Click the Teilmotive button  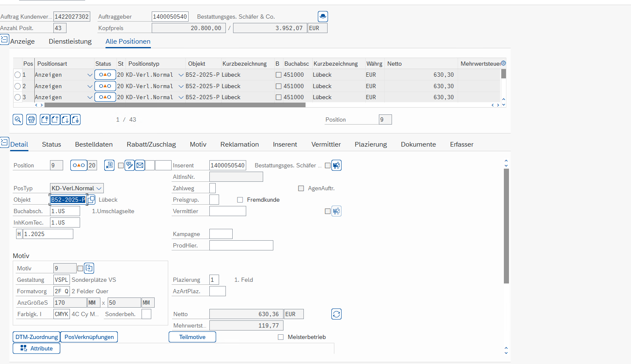(192, 337)
